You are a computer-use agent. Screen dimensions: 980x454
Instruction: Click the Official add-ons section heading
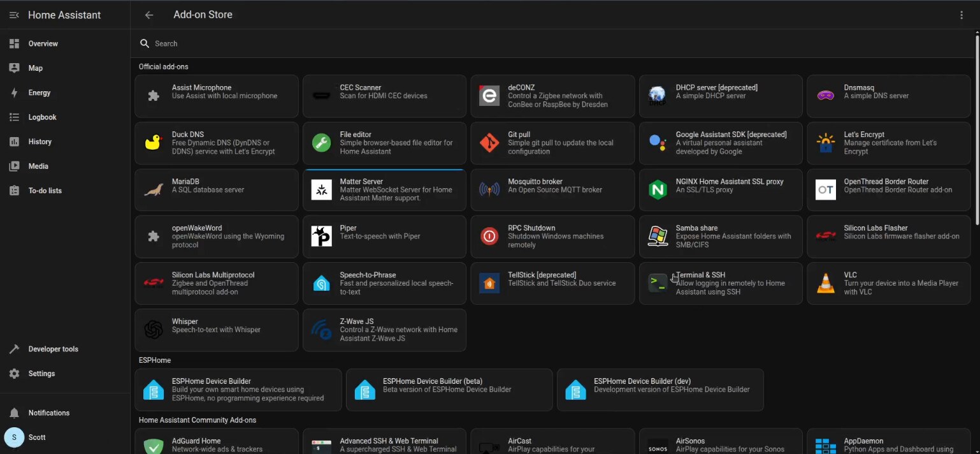point(164,67)
